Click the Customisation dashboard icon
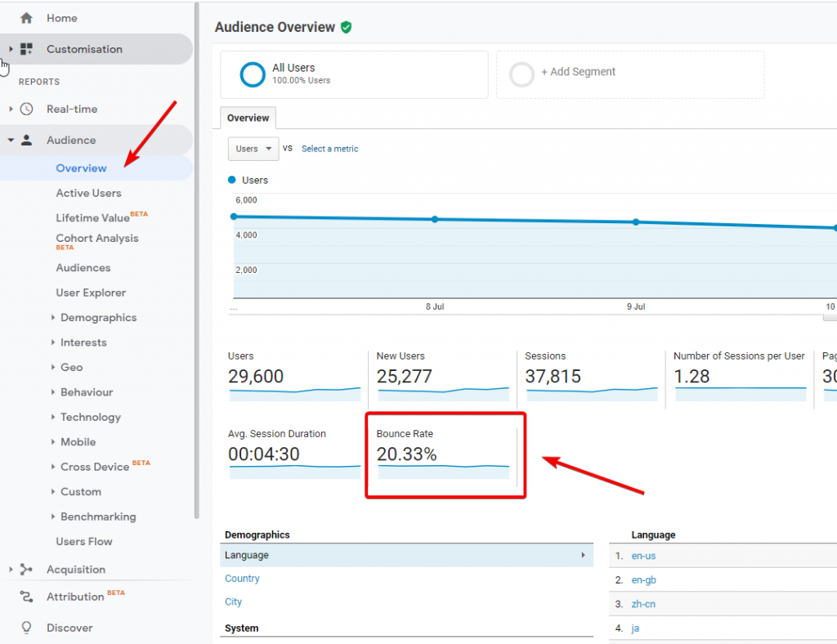This screenshot has height=644, width=837. 26,49
